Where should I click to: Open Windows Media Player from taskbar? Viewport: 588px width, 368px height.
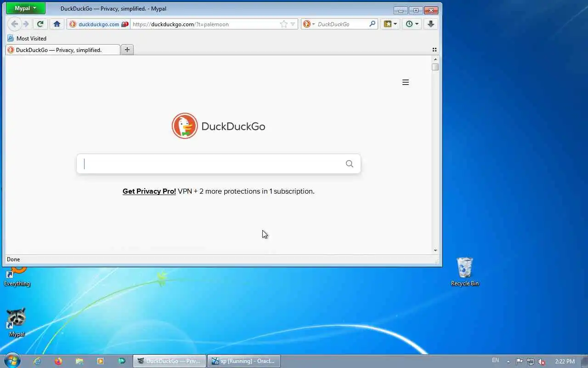click(x=101, y=361)
